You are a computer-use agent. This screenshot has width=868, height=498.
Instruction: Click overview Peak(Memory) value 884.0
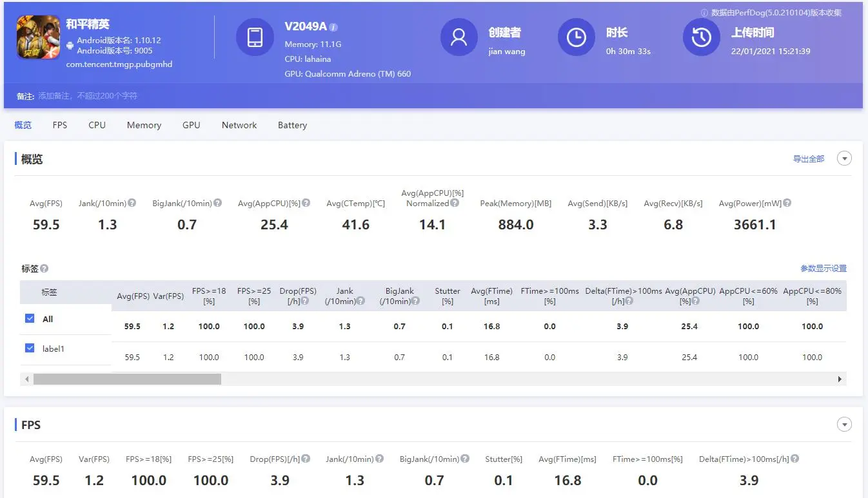[x=516, y=225]
